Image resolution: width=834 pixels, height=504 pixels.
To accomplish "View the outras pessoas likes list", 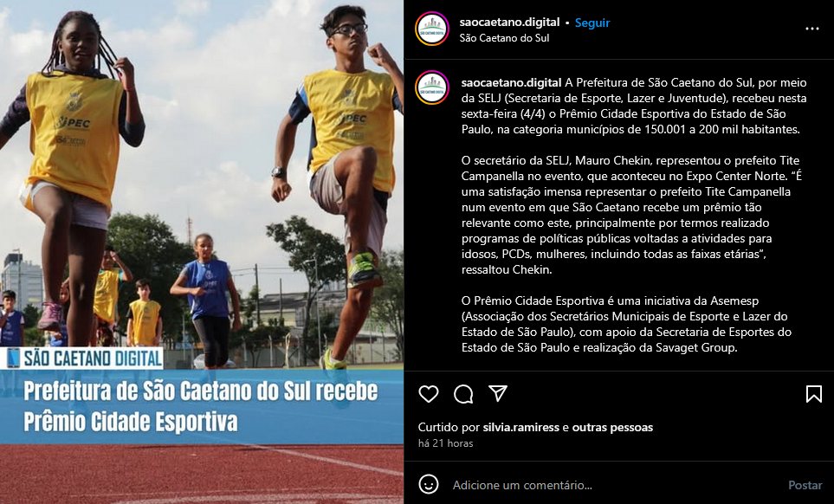I will point(612,427).
